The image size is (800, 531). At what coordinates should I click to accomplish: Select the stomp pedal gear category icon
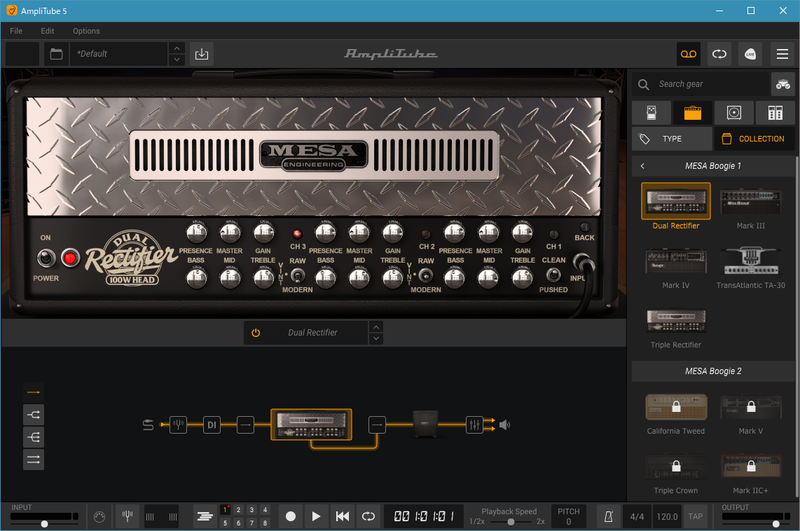(x=652, y=113)
